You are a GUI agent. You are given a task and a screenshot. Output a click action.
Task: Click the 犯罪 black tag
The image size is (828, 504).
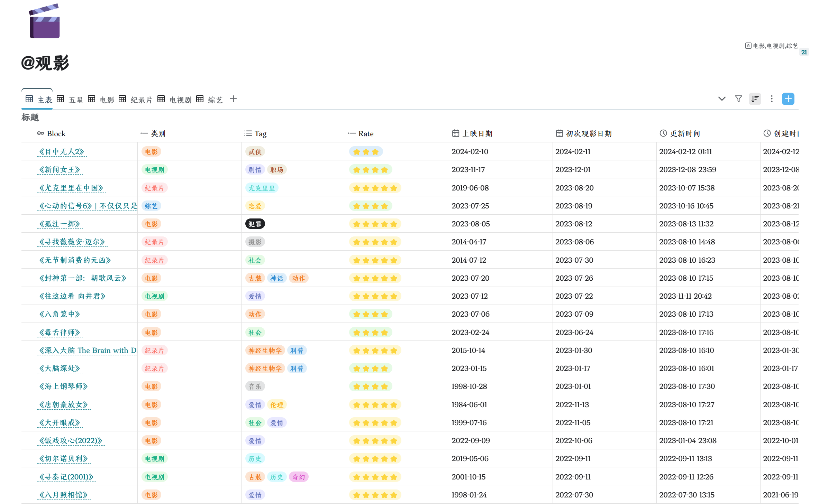(x=255, y=224)
